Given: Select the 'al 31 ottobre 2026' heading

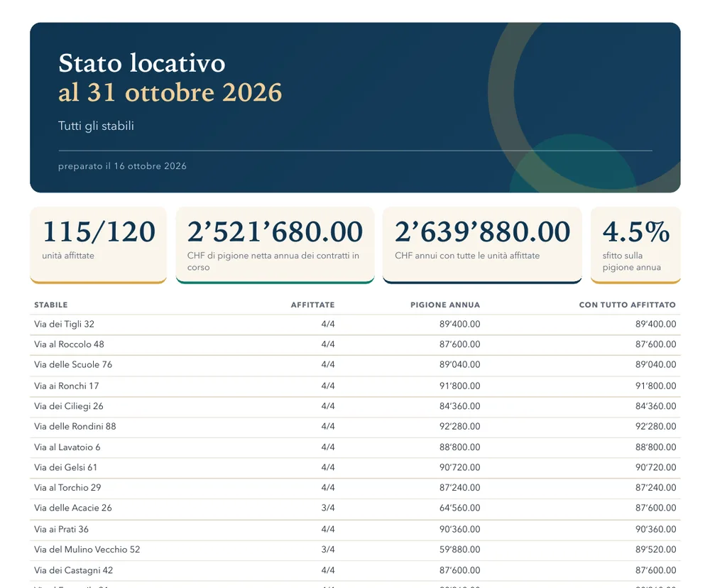Looking at the screenshot, I should click(170, 92).
